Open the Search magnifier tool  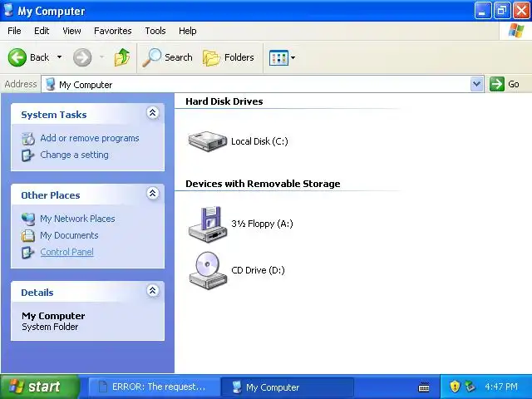click(x=167, y=57)
